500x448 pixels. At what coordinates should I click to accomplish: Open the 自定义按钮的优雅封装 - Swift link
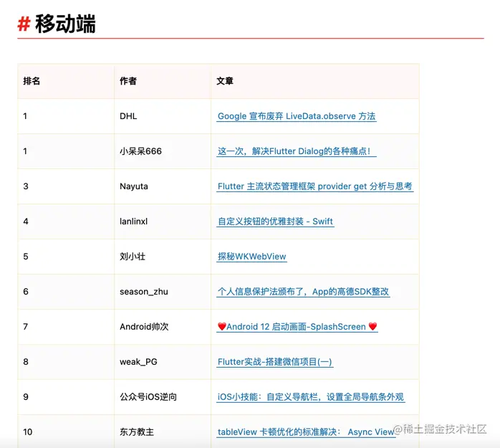pos(276,221)
